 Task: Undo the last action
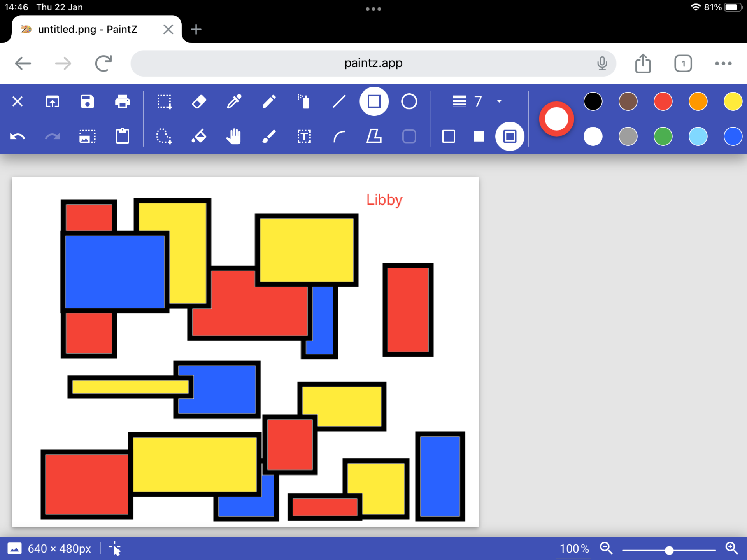tap(18, 136)
